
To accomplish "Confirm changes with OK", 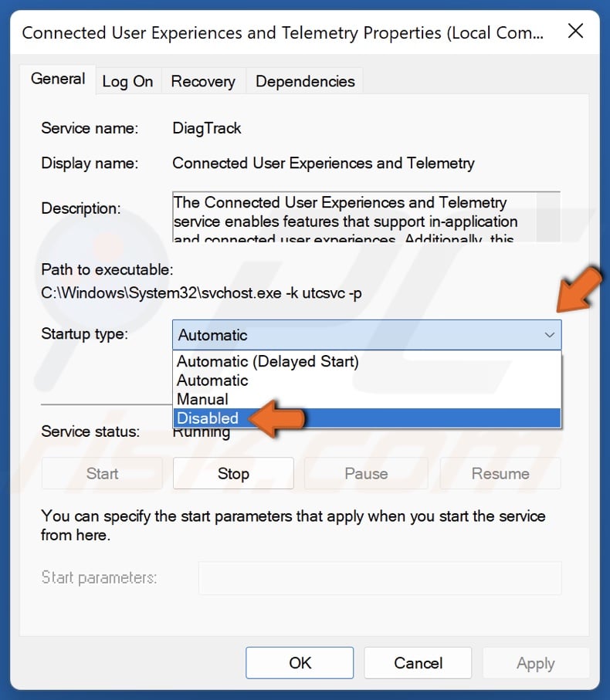I will tap(300, 662).
